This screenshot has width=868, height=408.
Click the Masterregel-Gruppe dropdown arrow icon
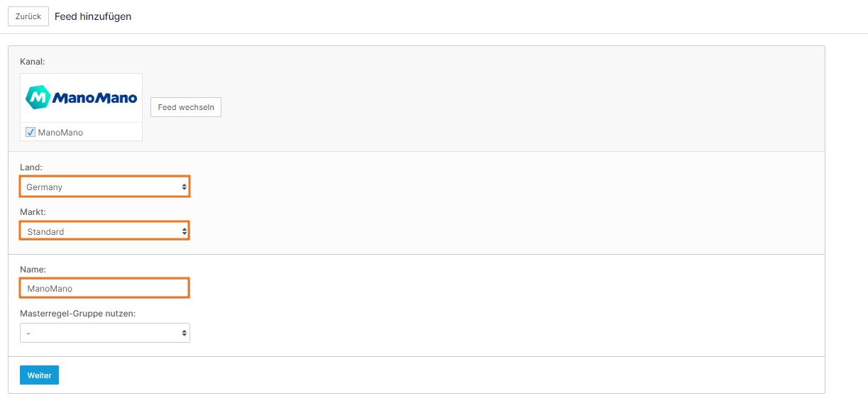[x=184, y=333]
